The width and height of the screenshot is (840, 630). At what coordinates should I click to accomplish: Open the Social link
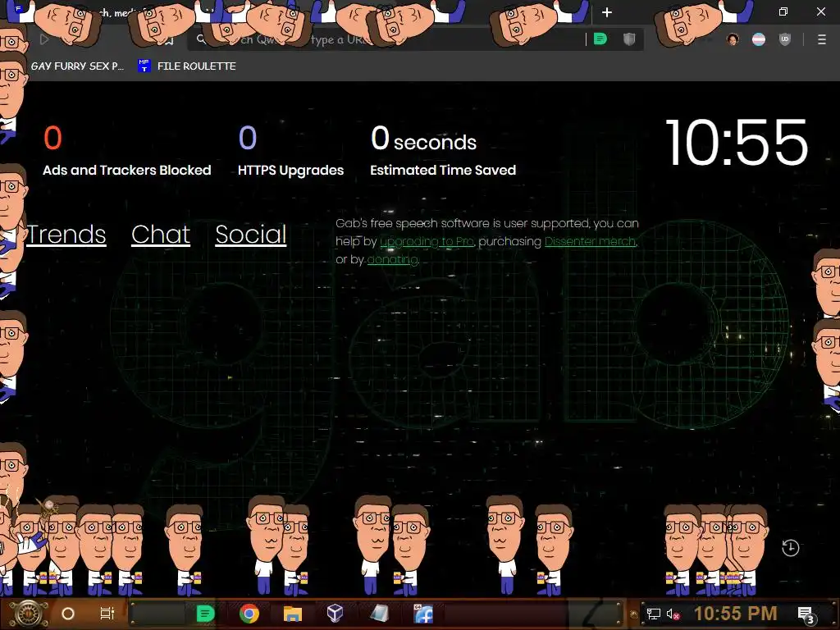251,234
